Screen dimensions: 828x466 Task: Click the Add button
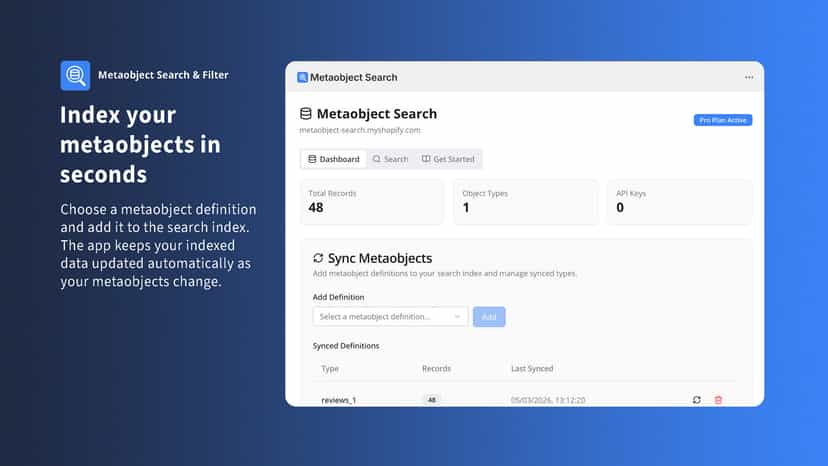pos(489,316)
